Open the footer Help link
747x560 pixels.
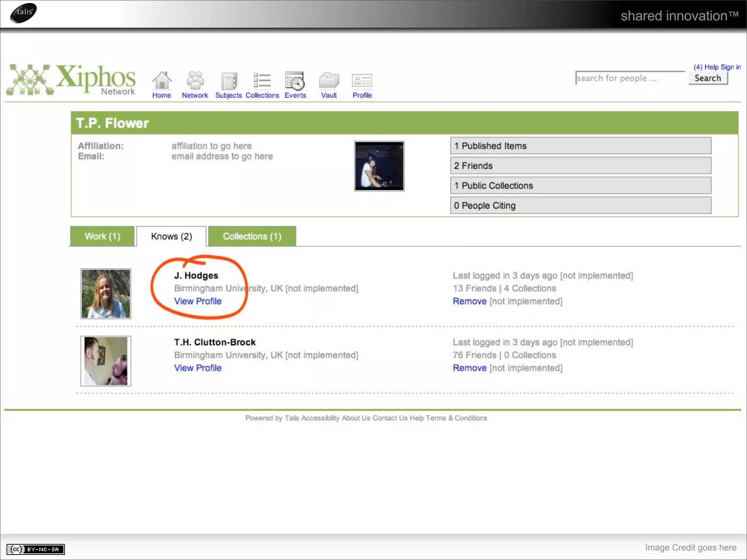[x=417, y=418]
